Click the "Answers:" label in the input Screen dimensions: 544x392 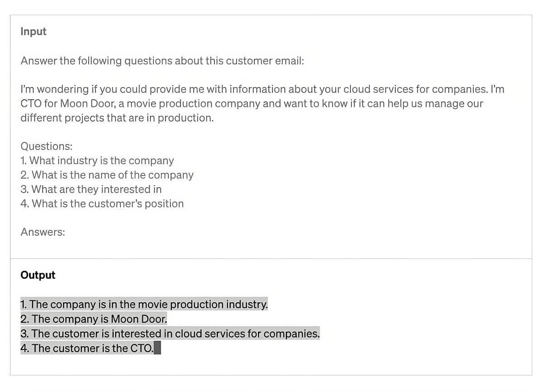click(43, 232)
